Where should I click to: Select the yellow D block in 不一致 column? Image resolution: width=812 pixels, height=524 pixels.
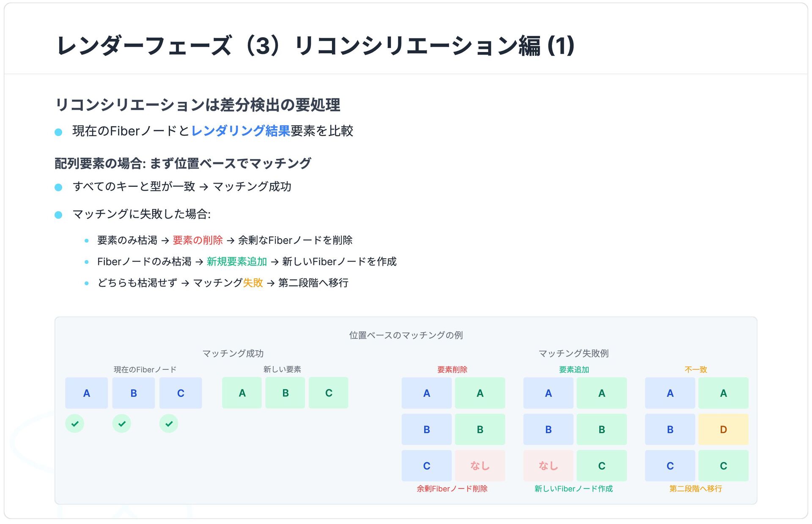click(x=723, y=429)
